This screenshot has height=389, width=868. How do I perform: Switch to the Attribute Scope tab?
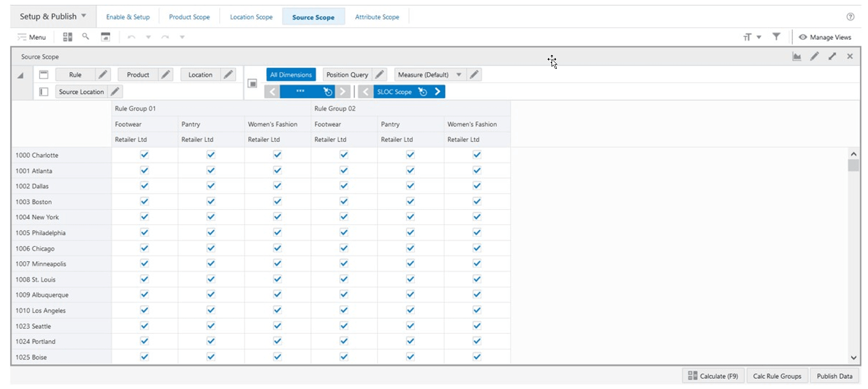click(377, 17)
